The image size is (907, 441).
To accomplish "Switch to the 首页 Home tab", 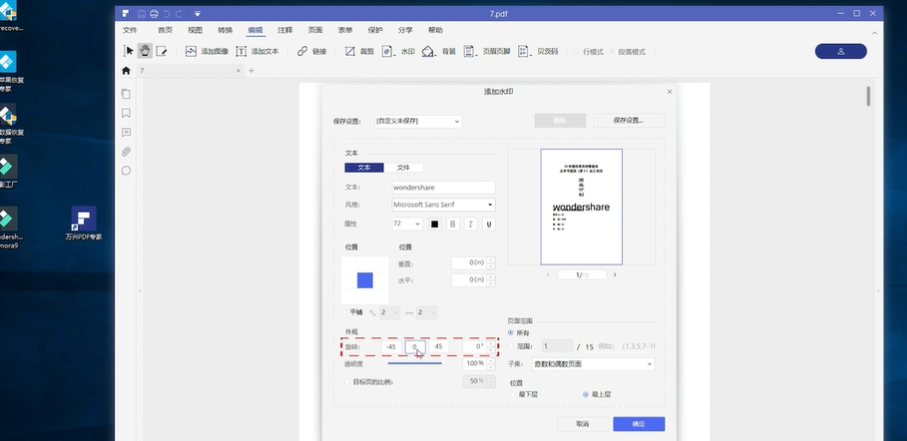I will [x=165, y=30].
